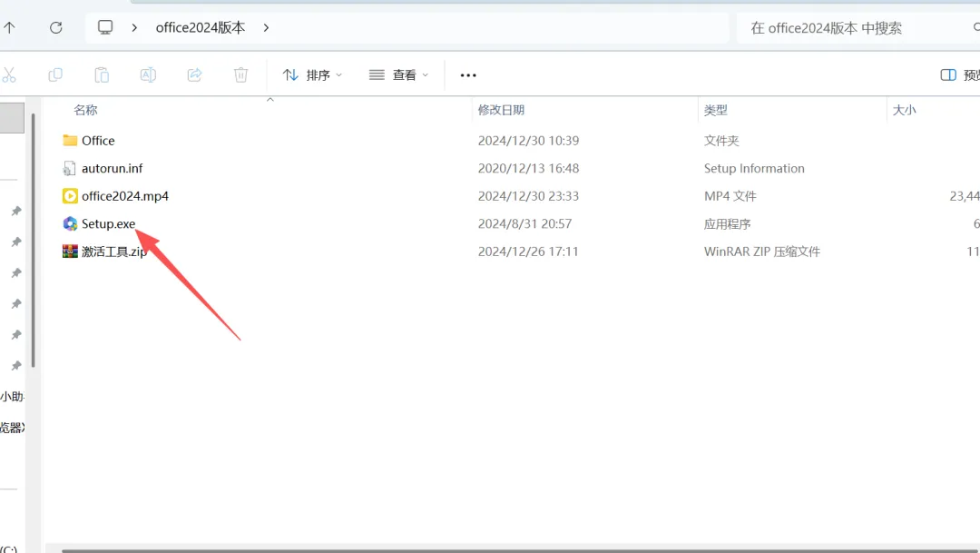980x553 pixels.
Task: Open the See more ellipsis menu
Action: (468, 75)
